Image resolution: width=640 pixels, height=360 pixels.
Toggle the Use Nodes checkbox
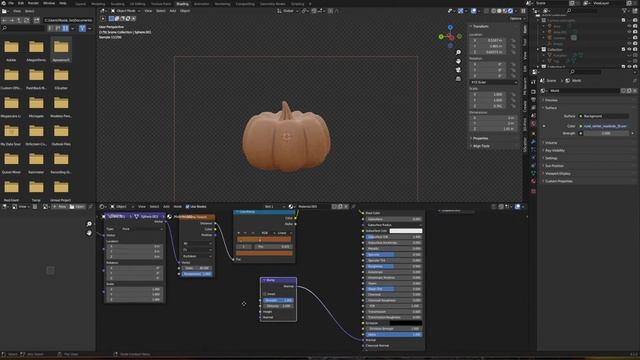[x=188, y=207]
